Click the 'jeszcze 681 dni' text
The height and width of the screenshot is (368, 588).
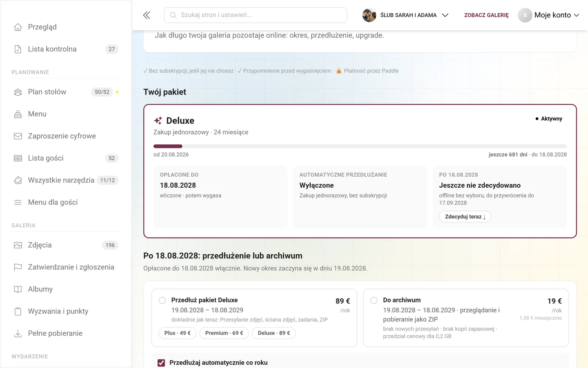[x=508, y=155]
